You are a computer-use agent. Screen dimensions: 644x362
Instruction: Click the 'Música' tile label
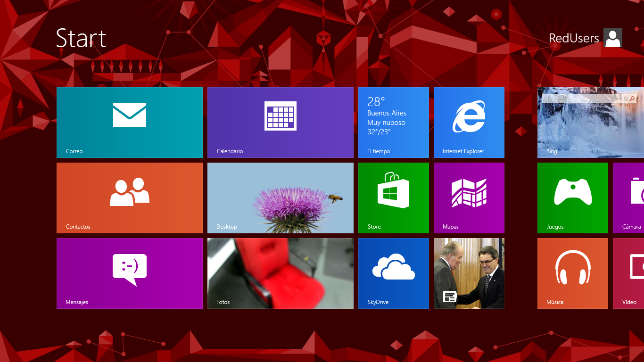[555, 302]
